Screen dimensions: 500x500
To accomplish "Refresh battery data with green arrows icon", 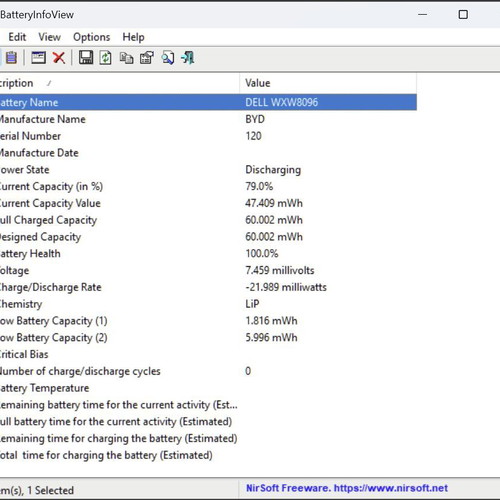I will 106,58.
